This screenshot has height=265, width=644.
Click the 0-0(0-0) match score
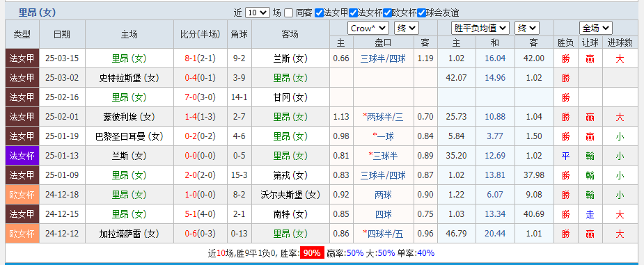coord(200,156)
